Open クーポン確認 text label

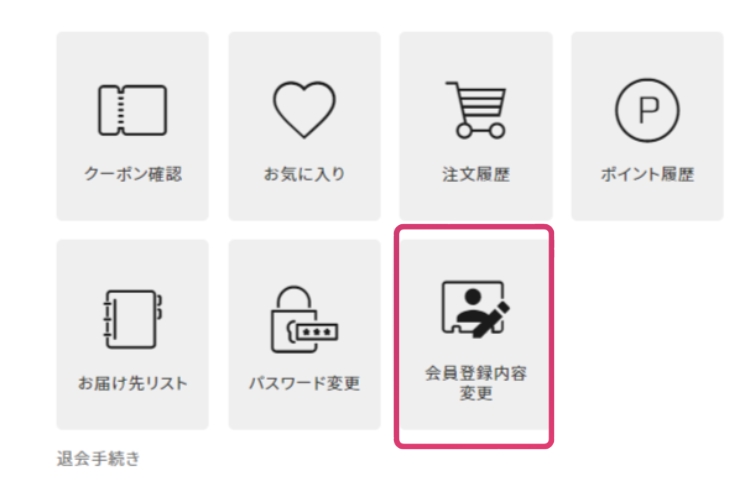click(133, 174)
